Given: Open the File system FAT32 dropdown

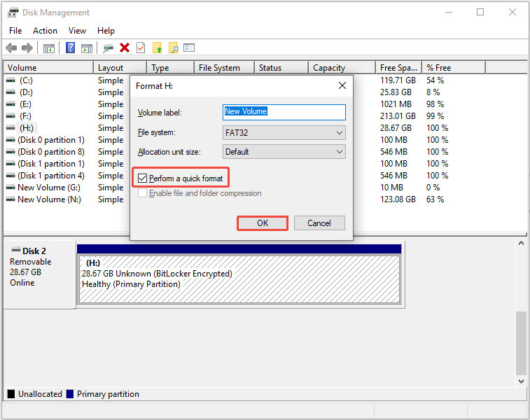Looking at the screenshot, I should click(284, 133).
